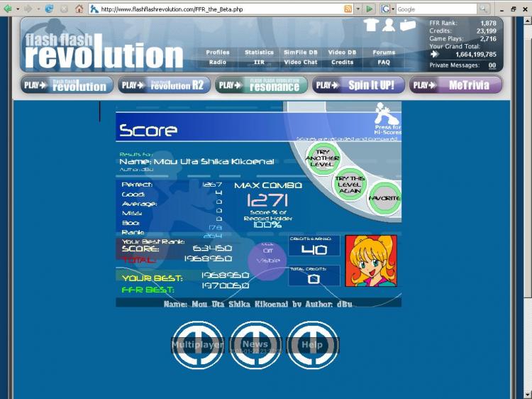Screen dimensions: 532x399
Task: Open the Video Chat link
Action: click(x=301, y=62)
